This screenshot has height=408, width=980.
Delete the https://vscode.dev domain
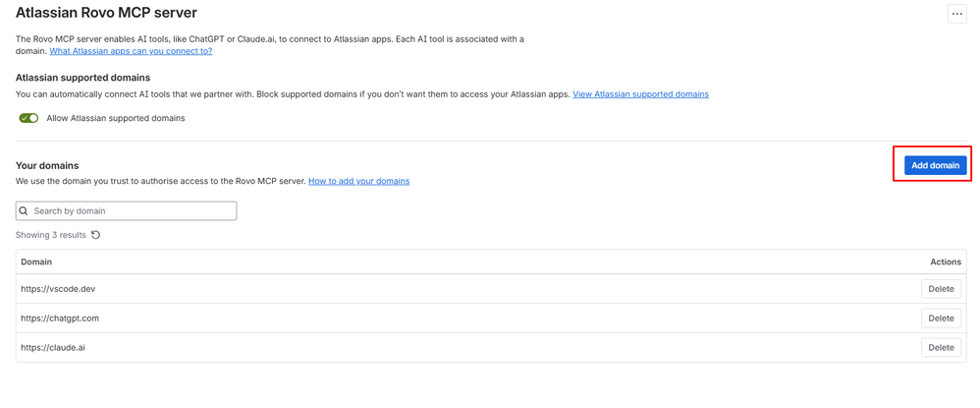point(941,289)
